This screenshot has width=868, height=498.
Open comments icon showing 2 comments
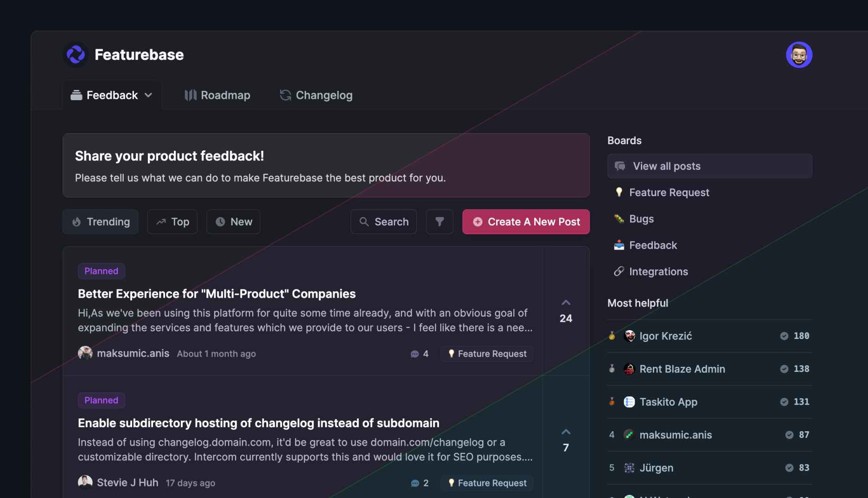415,483
